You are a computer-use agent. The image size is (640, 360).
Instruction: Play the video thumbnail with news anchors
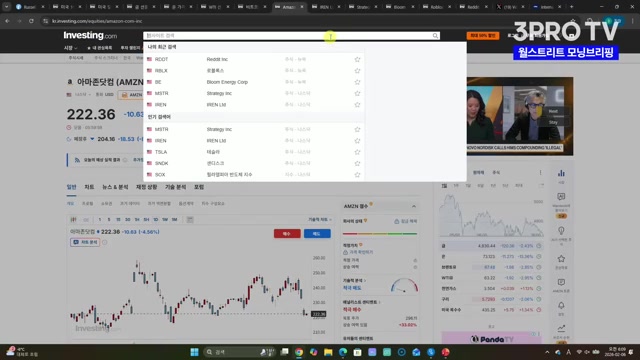(520, 116)
